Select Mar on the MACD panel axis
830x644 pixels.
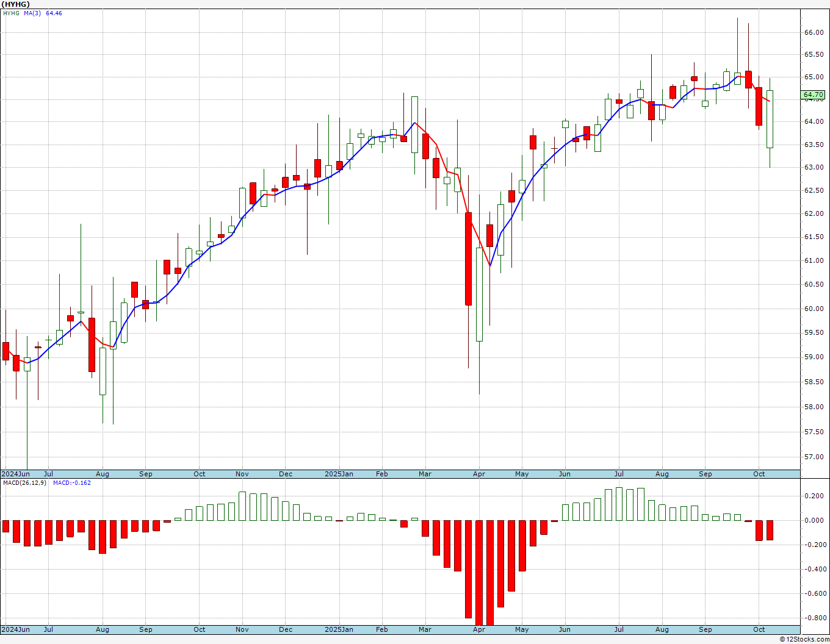pyautogui.click(x=425, y=629)
